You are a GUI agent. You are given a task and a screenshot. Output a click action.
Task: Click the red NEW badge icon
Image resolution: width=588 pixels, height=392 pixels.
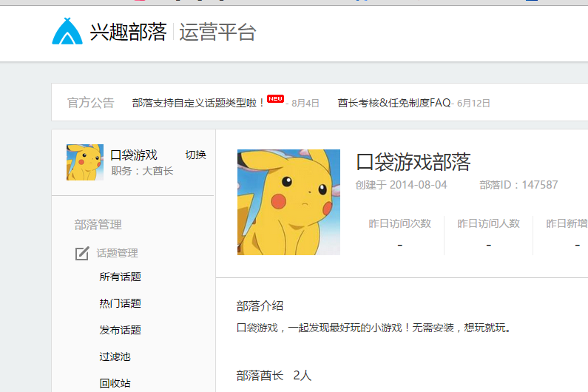275,98
